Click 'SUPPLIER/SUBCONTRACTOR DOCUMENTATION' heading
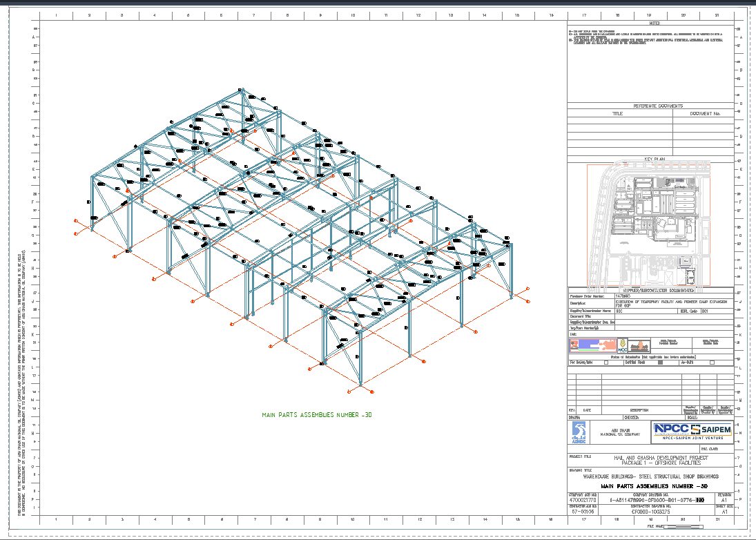Screen dimensions: 756x540 tap(659, 291)
